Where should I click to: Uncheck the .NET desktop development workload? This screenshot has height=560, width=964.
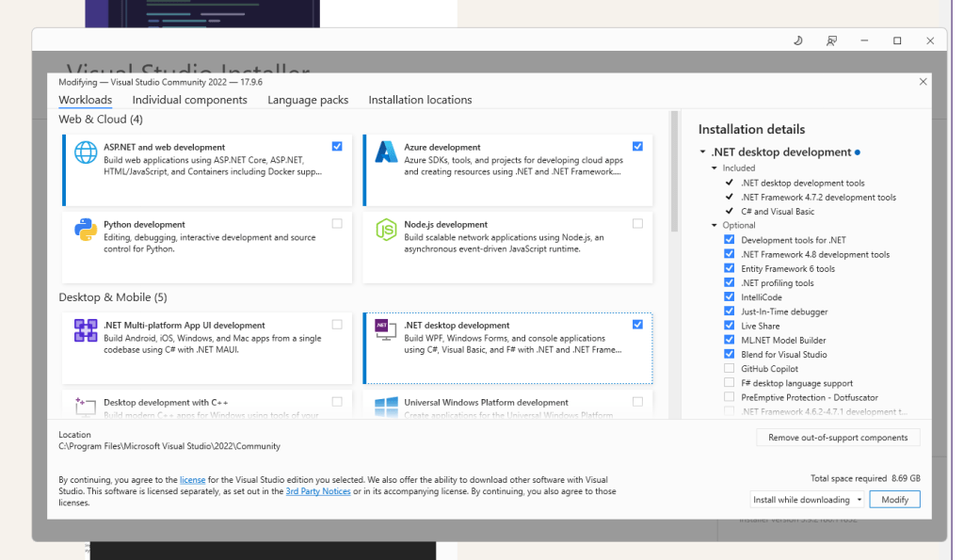pyautogui.click(x=637, y=325)
